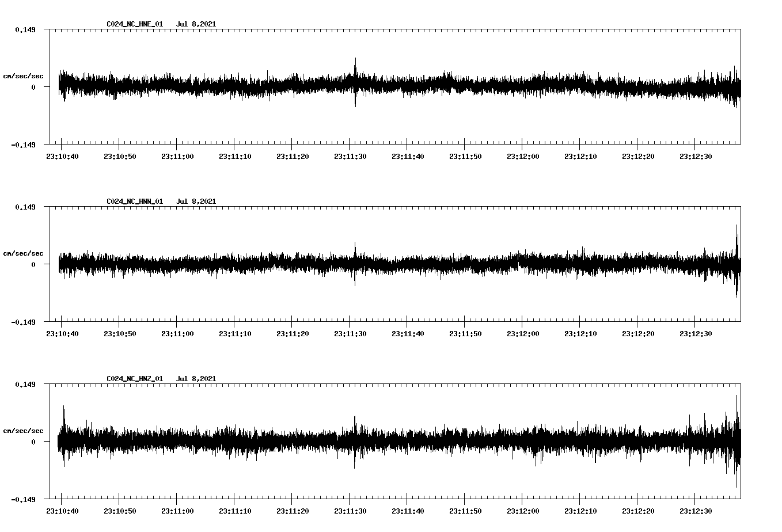Pick 23:11:00 time label under HNN plot
The height and width of the screenshot is (532, 782).
177,334
